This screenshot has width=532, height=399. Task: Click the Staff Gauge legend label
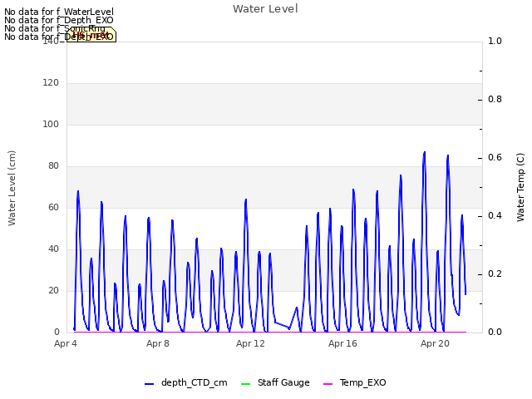[x=283, y=382]
